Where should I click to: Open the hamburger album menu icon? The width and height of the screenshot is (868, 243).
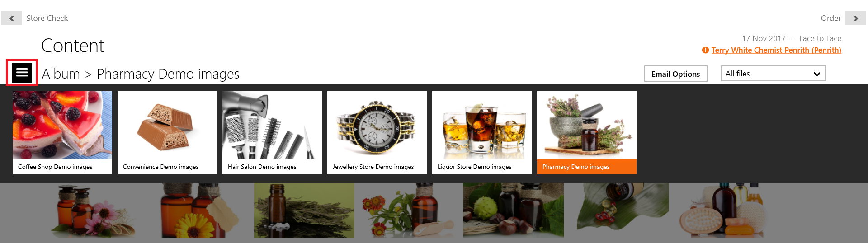coord(22,72)
